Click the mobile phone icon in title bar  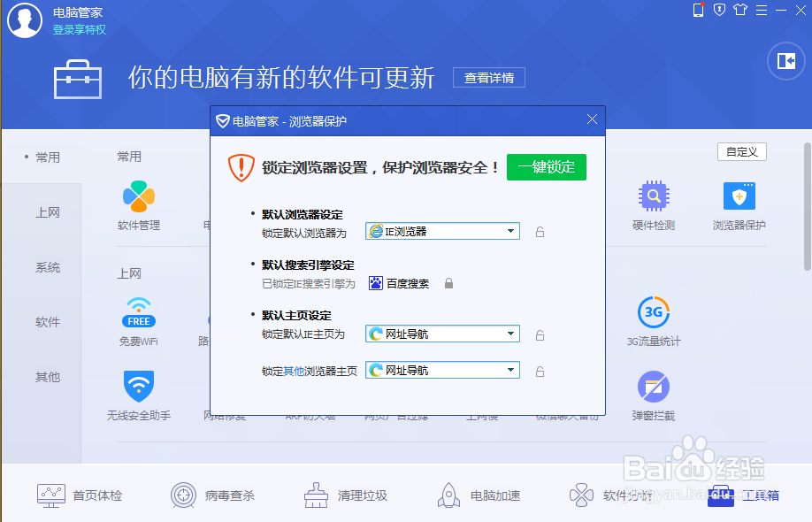pos(699,10)
